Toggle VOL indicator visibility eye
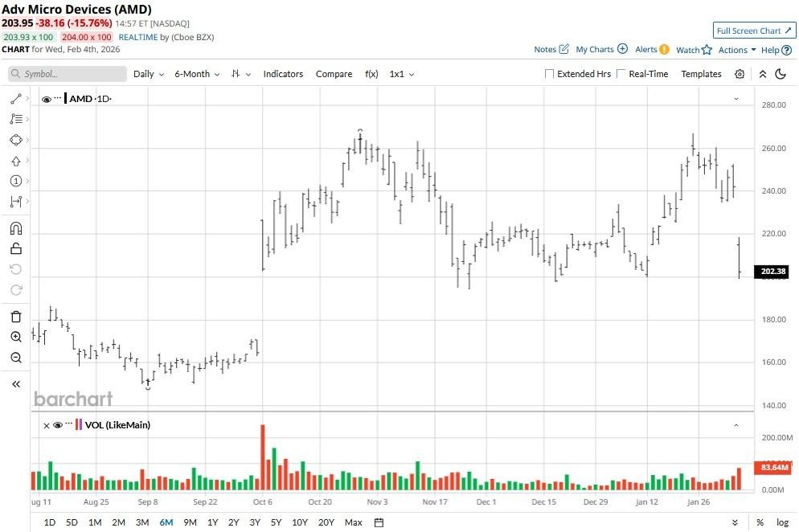Viewport: 799px width, 532px height. coord(58,425)
